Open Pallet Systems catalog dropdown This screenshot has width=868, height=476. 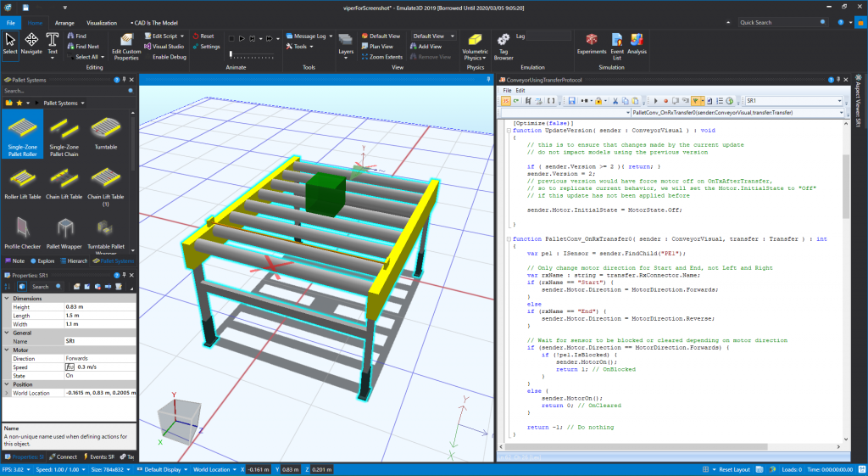click(64, 103)
